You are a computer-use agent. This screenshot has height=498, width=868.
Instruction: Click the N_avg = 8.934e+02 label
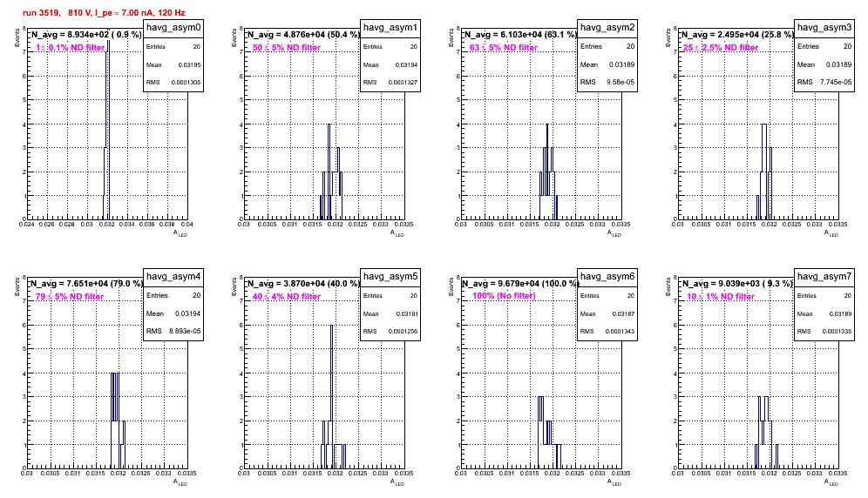tap(86, 35)
